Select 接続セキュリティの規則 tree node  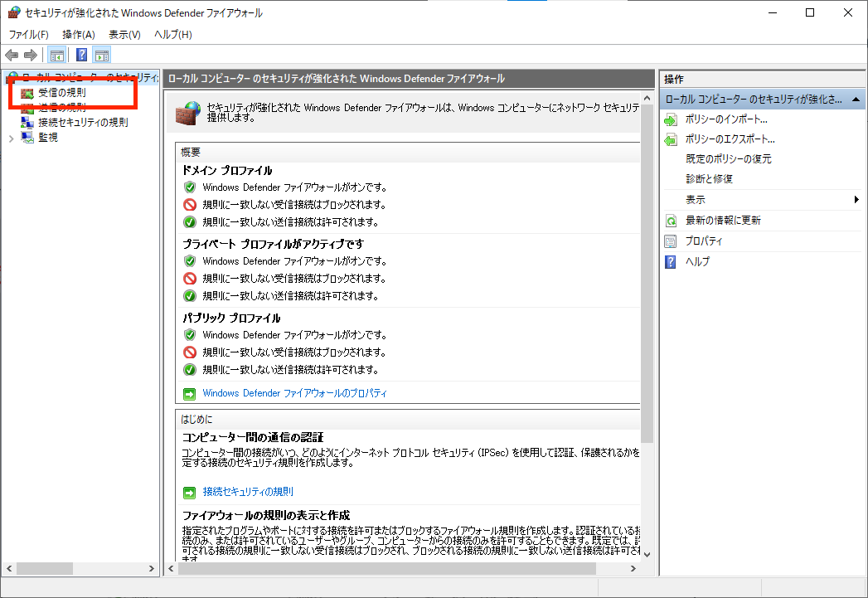(x=83, y=123)
